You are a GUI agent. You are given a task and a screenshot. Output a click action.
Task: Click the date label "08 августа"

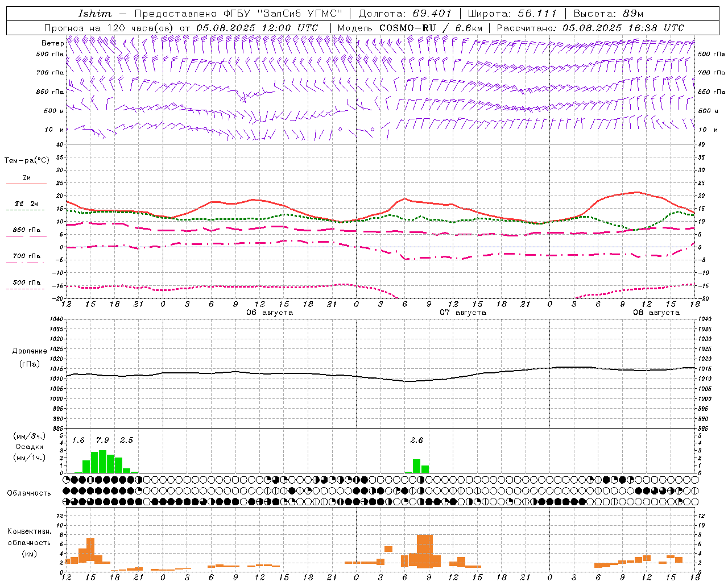tap(656, 313)
